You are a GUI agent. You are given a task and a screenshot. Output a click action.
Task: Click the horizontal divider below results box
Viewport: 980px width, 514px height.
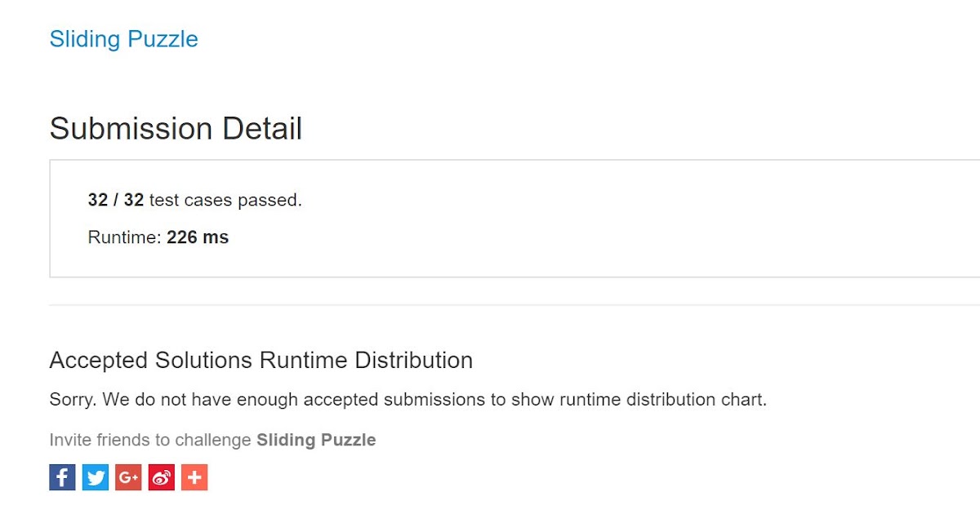point(490,305)
